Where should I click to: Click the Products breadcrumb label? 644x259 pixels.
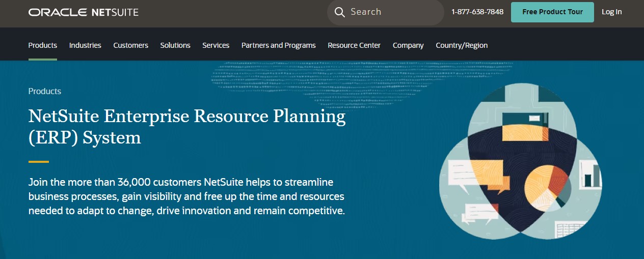pyautogui.click(x=45, y=91)
